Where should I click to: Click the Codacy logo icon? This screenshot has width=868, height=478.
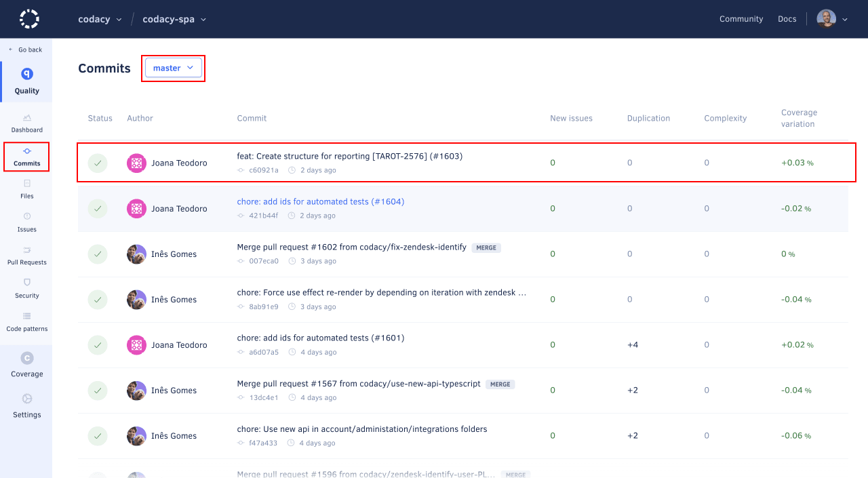29,19
